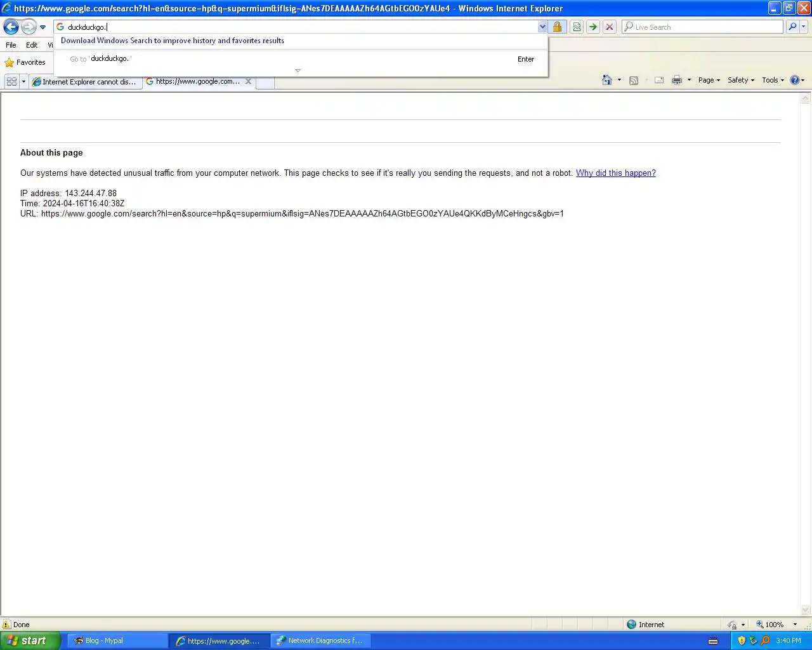This screenshot has width=812, height=650.
Task: Click the IP address 143.244.47.88 text
Action: [x=69, y=194]
